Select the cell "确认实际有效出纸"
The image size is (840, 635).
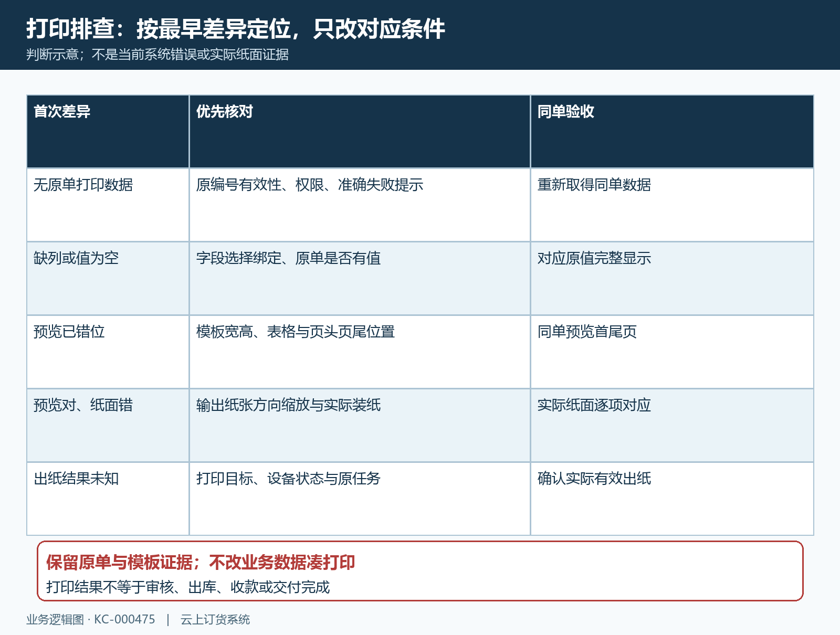click(x=672, y=499)
